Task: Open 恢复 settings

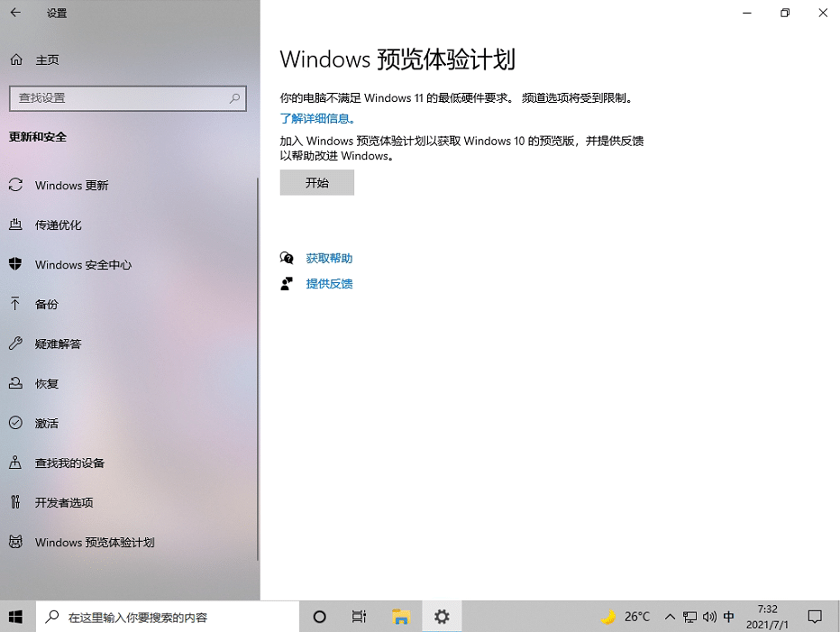Action: click(x=45, y=383)
